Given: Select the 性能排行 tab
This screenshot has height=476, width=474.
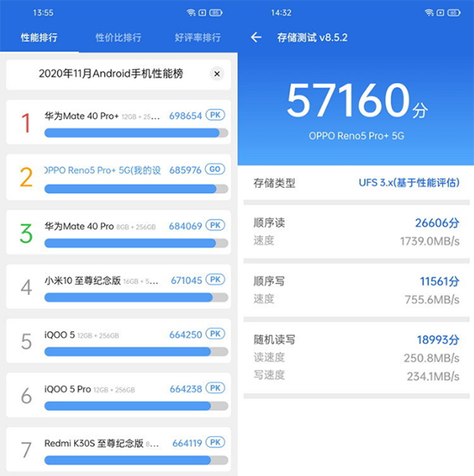Looking at the screenshot, I should pyautogui.click(x=39, y=38).
